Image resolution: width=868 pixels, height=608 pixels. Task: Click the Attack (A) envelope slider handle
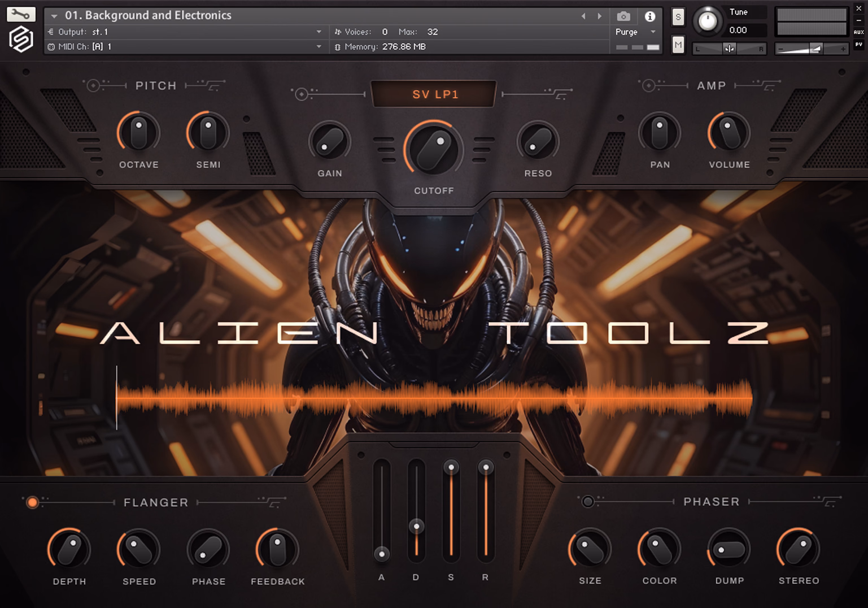382,554
